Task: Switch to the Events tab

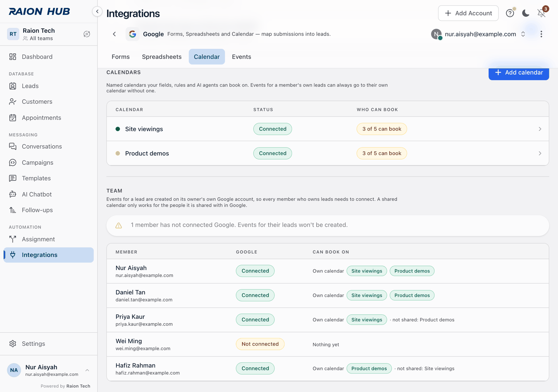Action: [x=241, y=57]
